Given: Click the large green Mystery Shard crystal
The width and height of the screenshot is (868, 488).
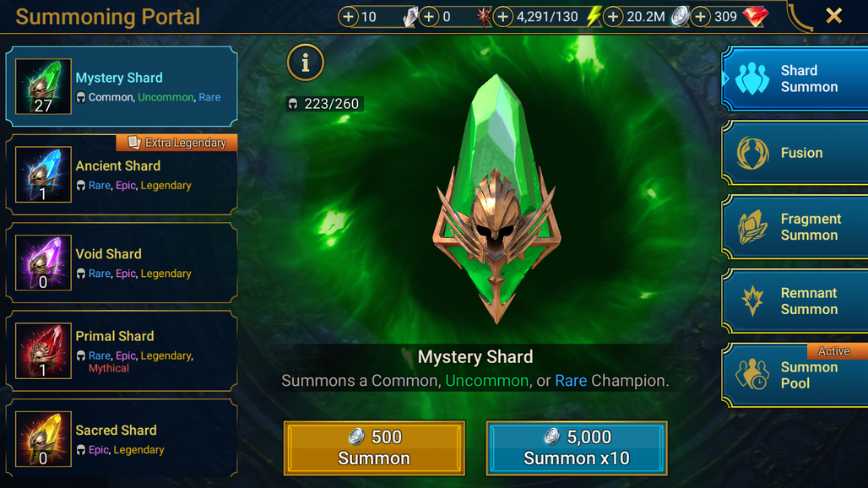Looking at the screenshot, I should tap(496, 199).
